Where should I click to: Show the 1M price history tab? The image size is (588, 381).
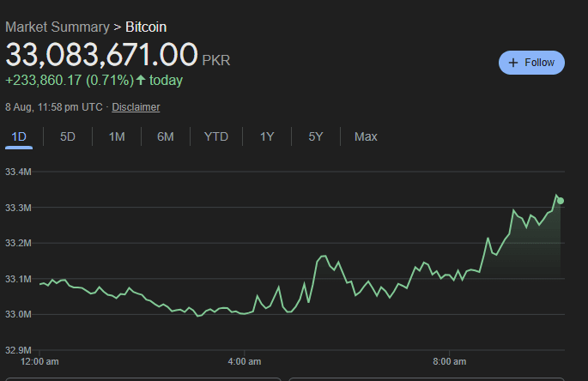click(117, 136)
